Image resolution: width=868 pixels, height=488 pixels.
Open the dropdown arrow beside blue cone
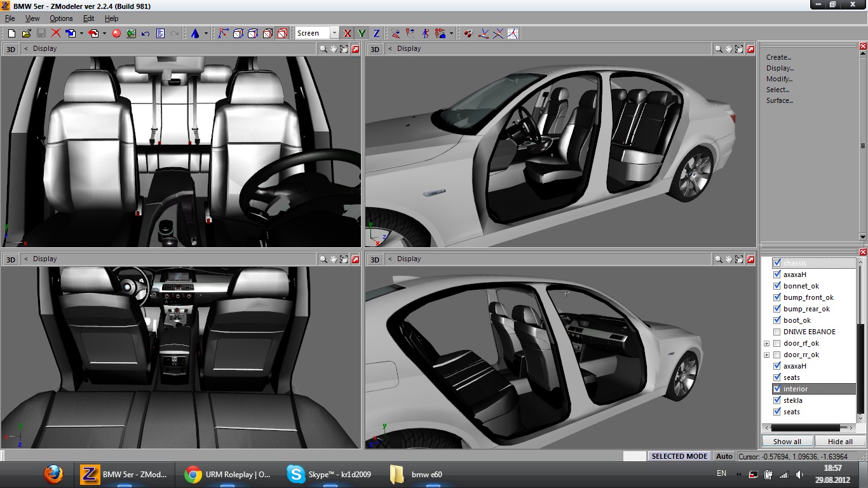206,33
